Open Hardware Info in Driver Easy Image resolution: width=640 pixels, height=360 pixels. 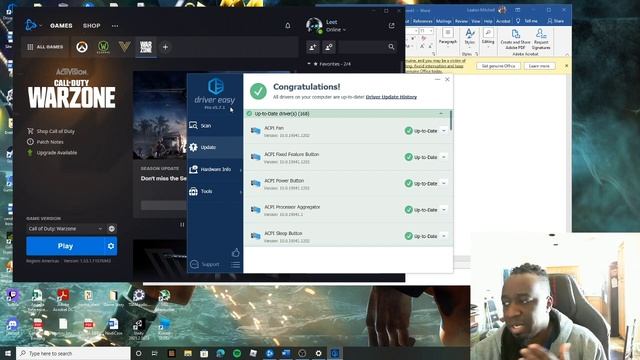point(215,169)
